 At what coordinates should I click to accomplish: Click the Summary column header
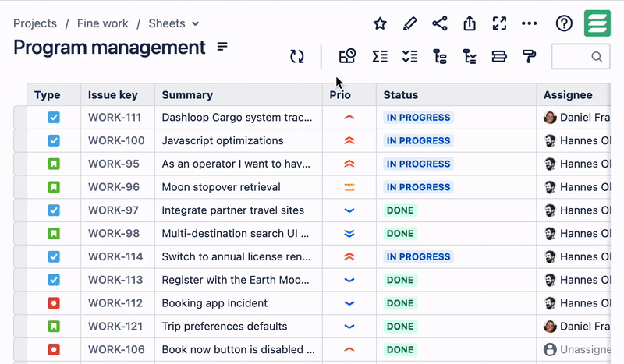(x=239, y=95)
